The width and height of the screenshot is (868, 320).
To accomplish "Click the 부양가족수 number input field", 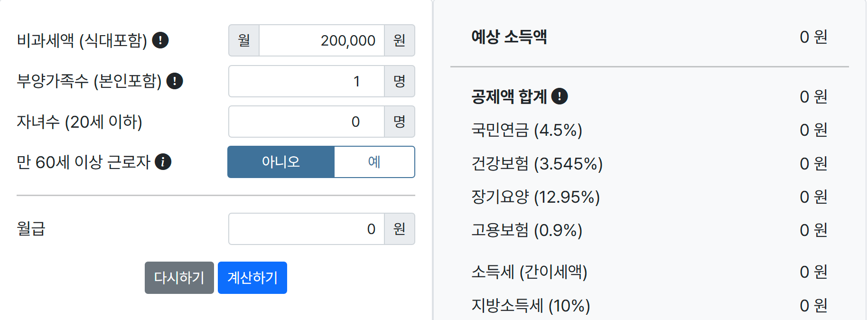I will pos(306,81).
